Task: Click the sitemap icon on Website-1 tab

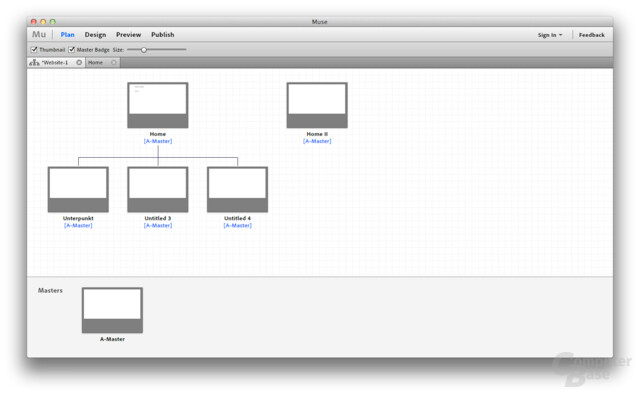Action: [34, 62]
